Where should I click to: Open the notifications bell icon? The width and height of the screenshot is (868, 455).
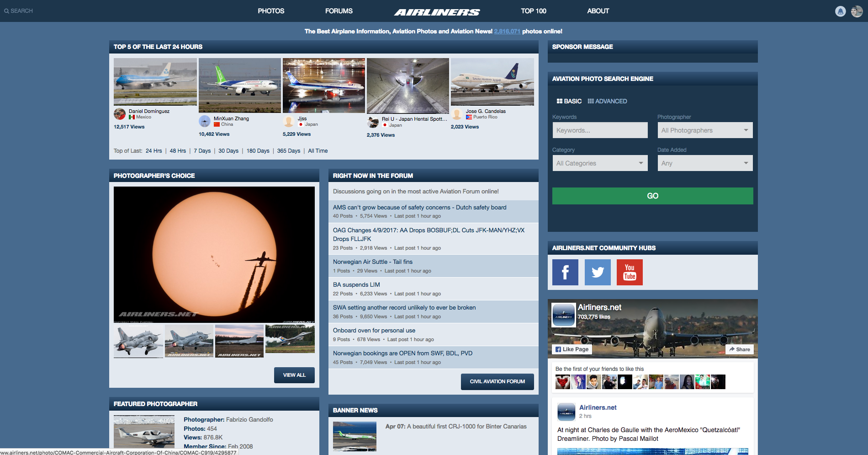(840, 11)
